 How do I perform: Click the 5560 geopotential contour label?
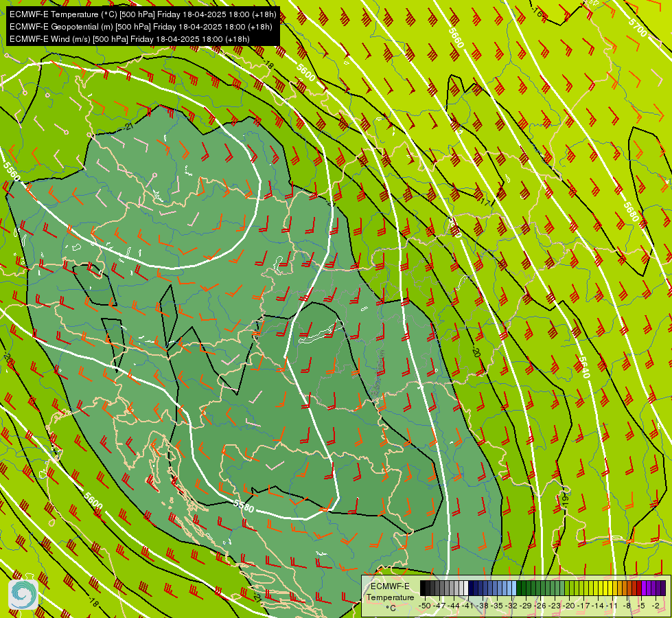[x=12, y=172]
